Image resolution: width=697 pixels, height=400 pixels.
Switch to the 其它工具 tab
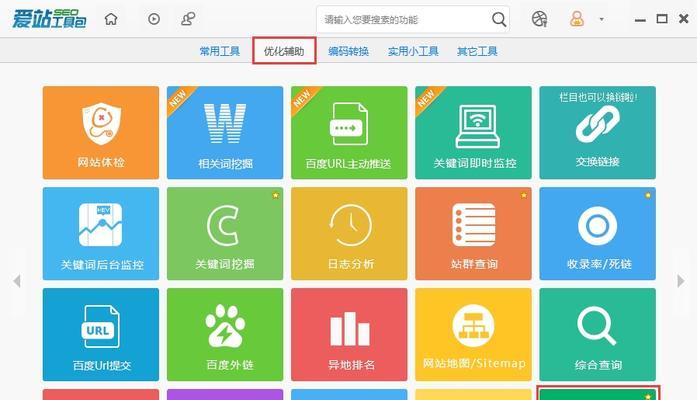477,52
